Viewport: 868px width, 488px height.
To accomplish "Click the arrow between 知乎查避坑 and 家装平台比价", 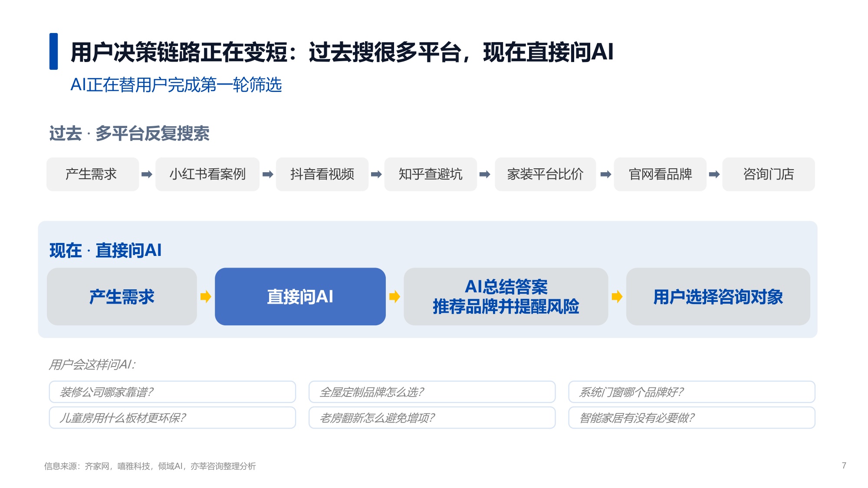I will click(x=485, y=174).
